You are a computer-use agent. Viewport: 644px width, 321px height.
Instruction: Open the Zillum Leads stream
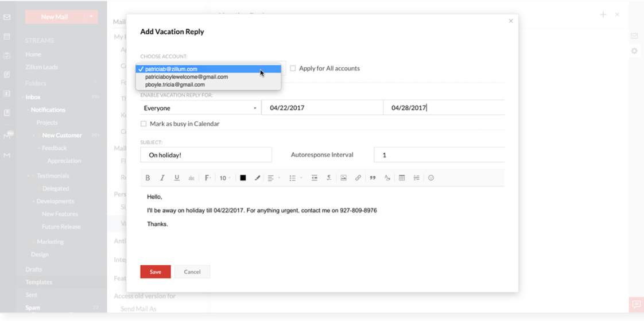point(41,67)
